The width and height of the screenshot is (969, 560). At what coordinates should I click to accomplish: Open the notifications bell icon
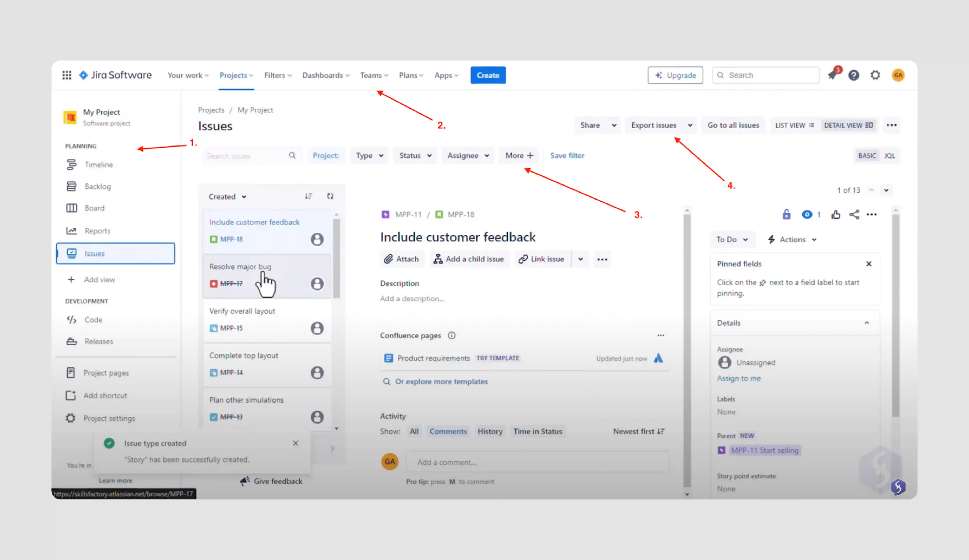click(x=833, y=75)
